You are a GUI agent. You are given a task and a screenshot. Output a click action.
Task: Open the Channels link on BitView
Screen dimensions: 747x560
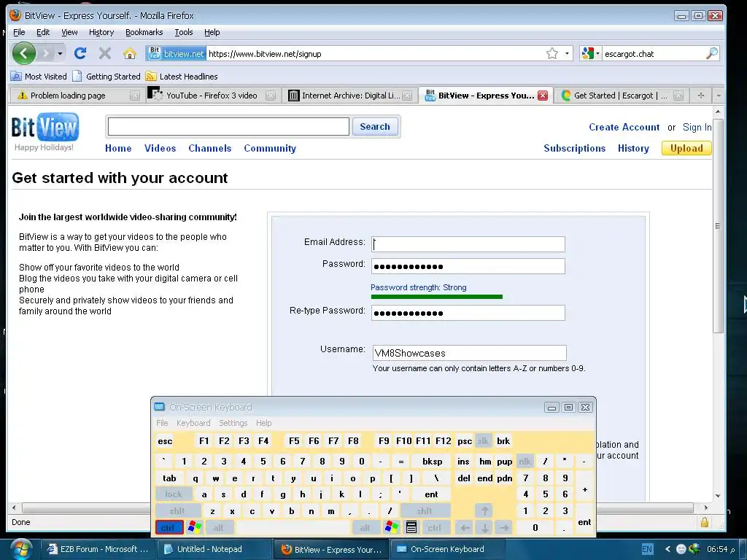coord(209,148)
